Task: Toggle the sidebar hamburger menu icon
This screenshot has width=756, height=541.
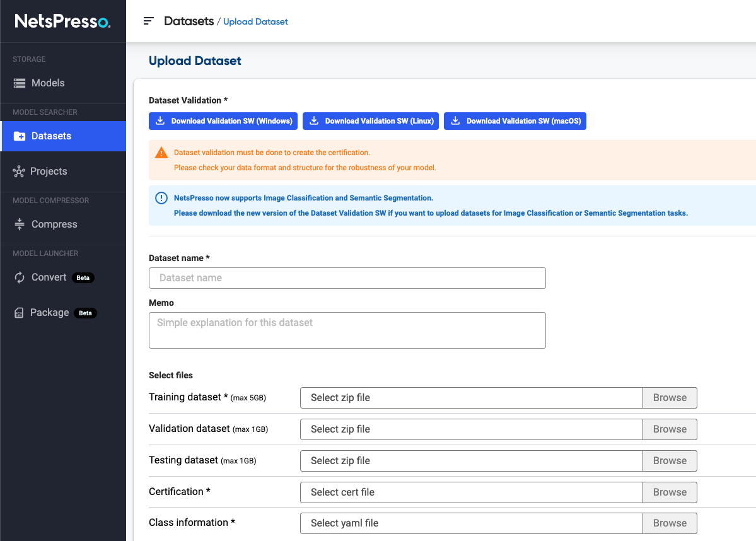Action: (149, 21)
